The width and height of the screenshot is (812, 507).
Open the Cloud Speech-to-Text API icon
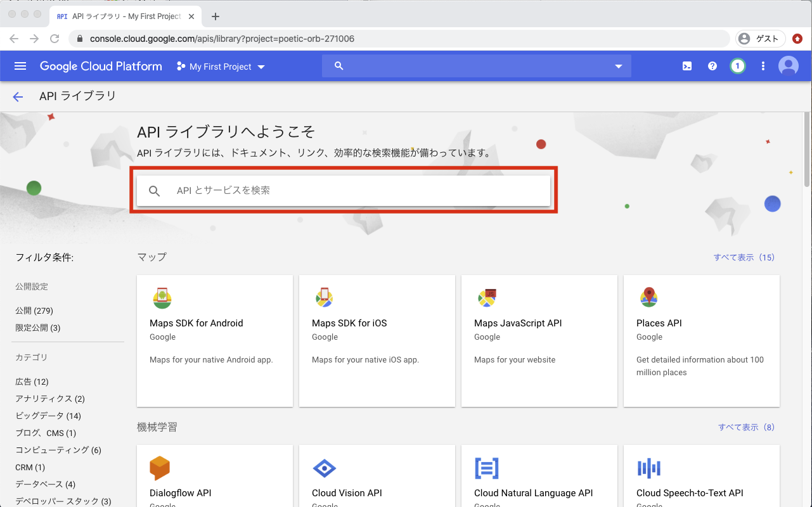649,468
